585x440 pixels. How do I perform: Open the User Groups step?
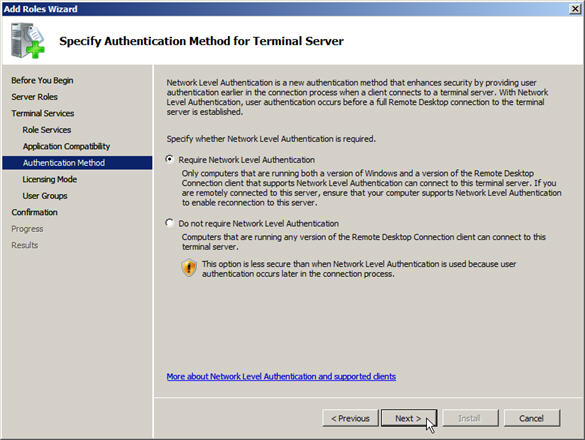pyautogui.click(x=45, y=196)
